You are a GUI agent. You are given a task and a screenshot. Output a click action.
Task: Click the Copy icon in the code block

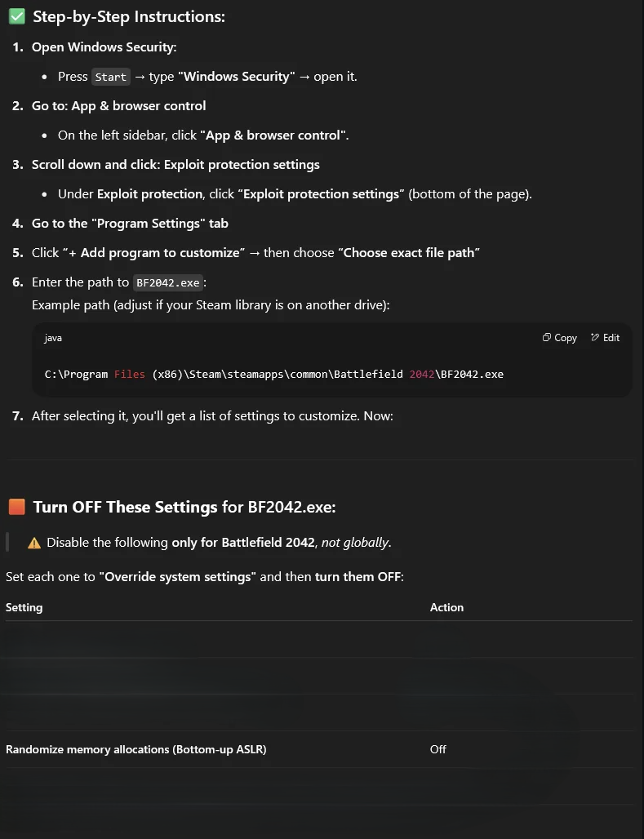[x=546, y=338]
